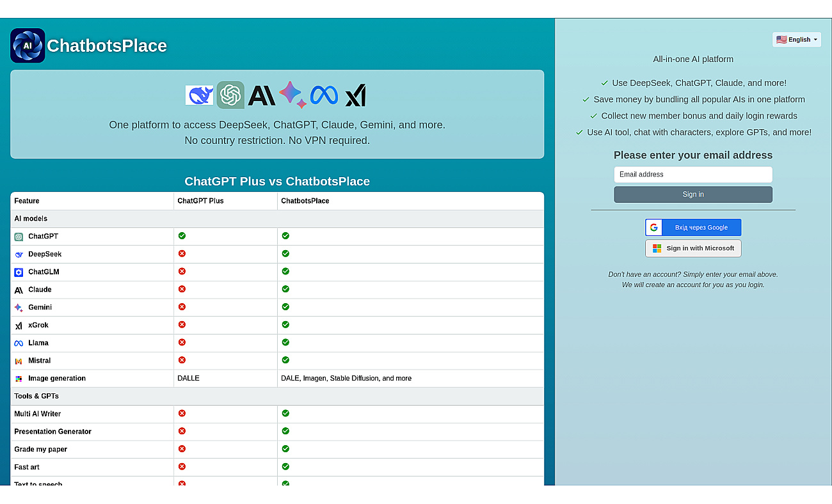Click red cross for Grade my paper row

(182, 449)
